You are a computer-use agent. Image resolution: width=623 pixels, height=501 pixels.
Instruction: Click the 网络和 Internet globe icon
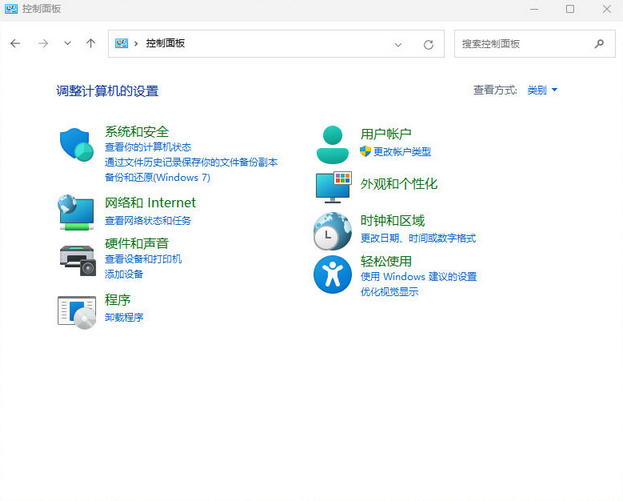pyautogui.click(x=76, y=211)
